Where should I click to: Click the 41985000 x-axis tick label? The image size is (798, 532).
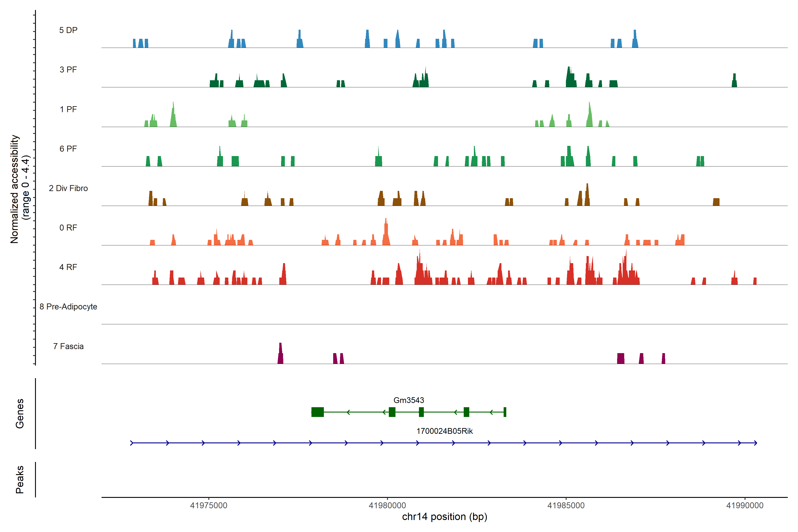(x=566, y=505)
